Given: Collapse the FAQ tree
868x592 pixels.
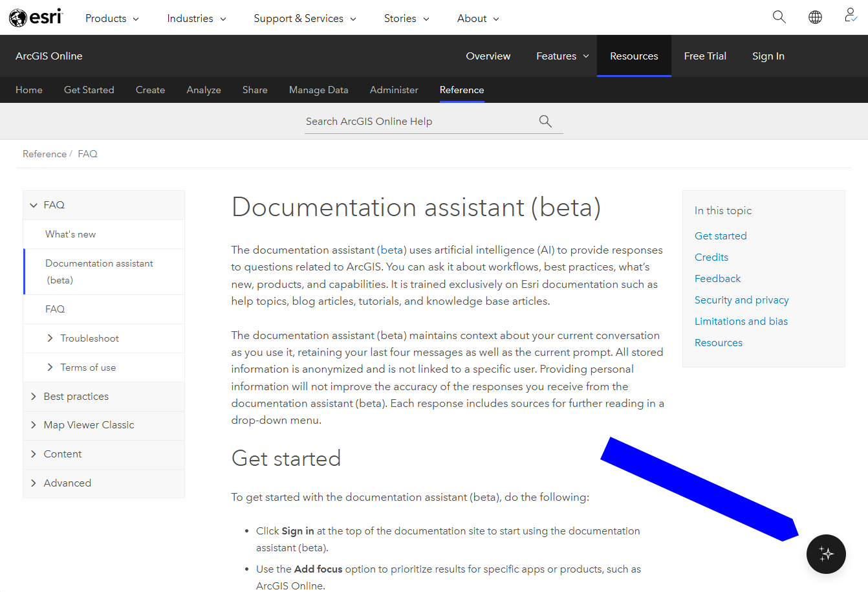Looking at the screenshot, I should tap(34, 204).
